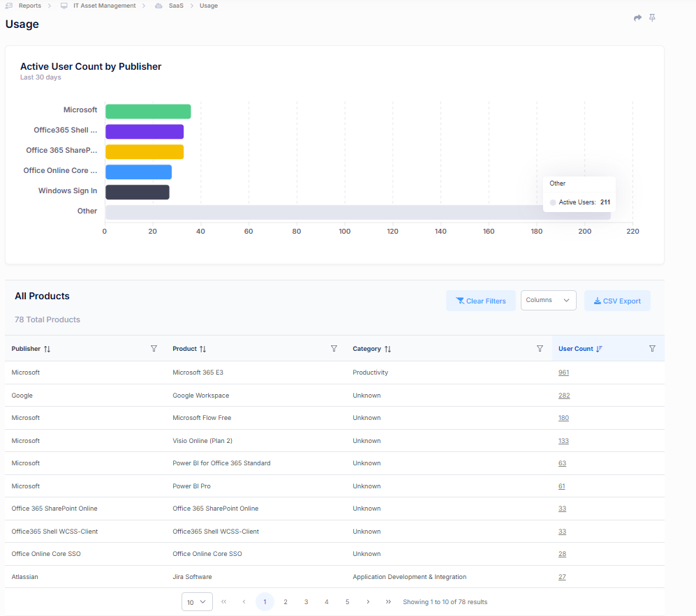Click Visio Online (Plan 2) cell
Viewport: 696px width, 616px height.
(202, 441)
